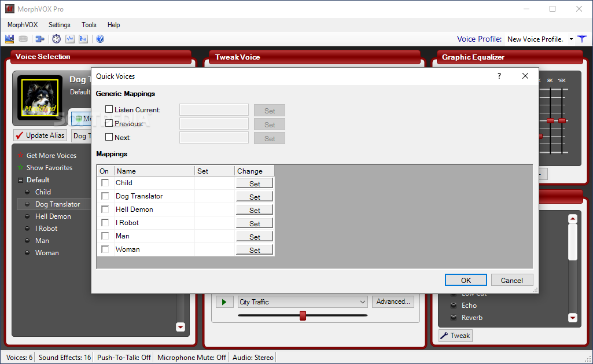Click the Previous key input field

(214, 123)
